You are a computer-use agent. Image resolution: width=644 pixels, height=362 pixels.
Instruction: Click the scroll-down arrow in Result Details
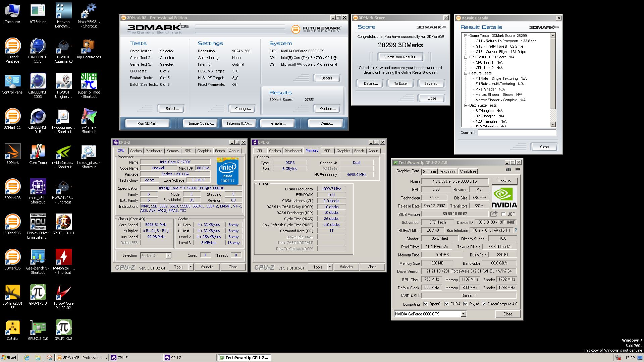[x=553, y=124]
